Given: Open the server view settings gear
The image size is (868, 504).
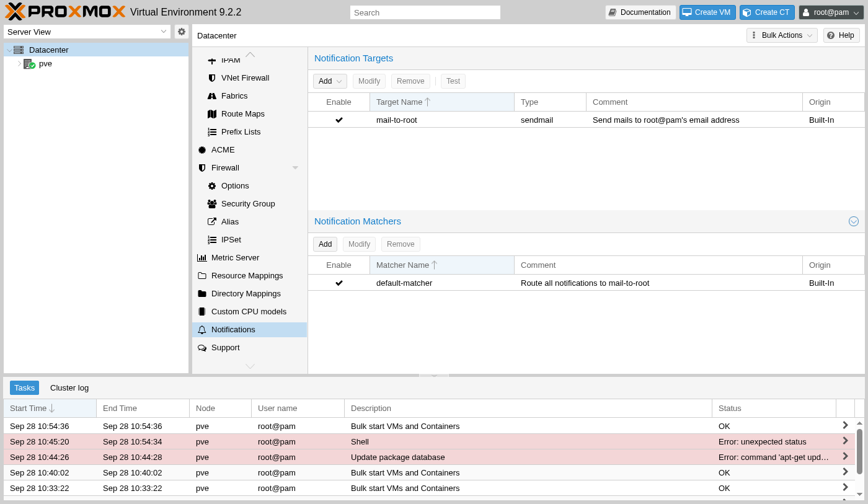Looking at the screenshot, I should pyautogui.click(x=182, y=32).
